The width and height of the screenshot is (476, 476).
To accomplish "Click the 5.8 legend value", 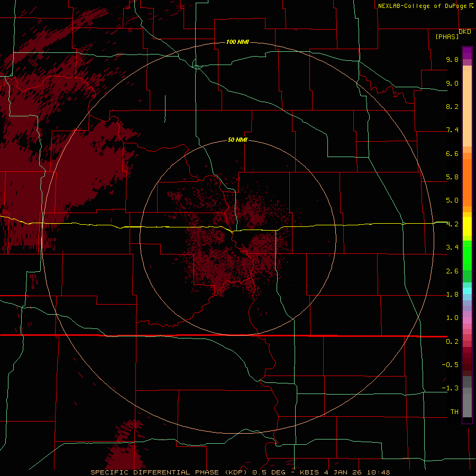I will (x=452, y=177).
